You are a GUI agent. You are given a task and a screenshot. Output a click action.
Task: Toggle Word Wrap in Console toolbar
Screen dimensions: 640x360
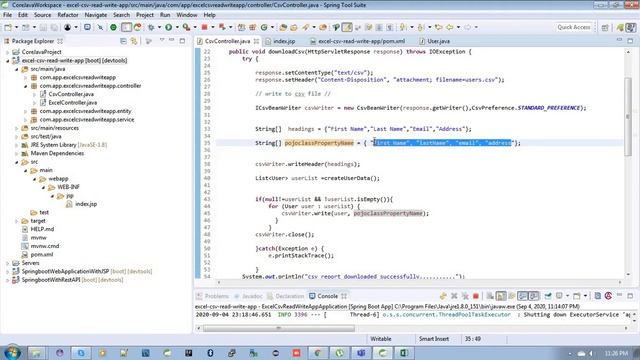coord(512,296)
